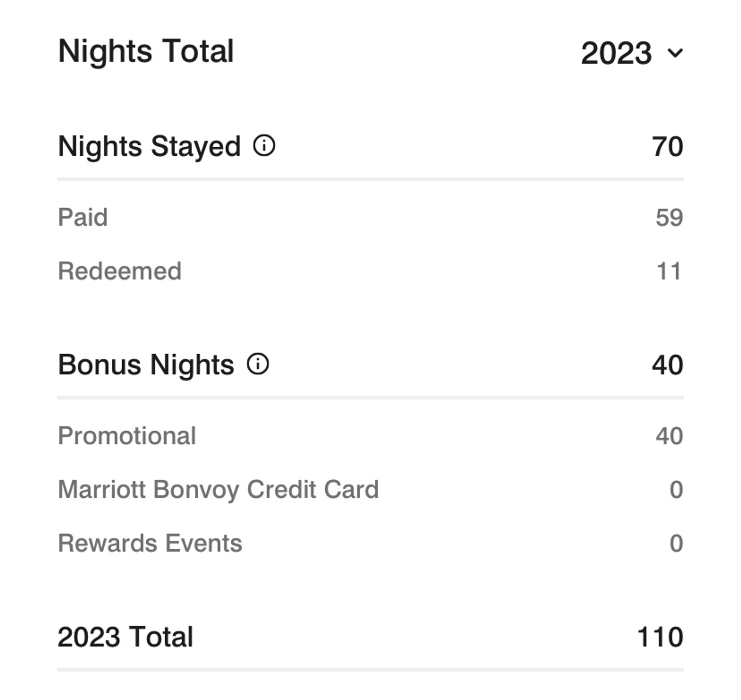
Task: Click the 2023 Total row label
Action: point(125,637)
